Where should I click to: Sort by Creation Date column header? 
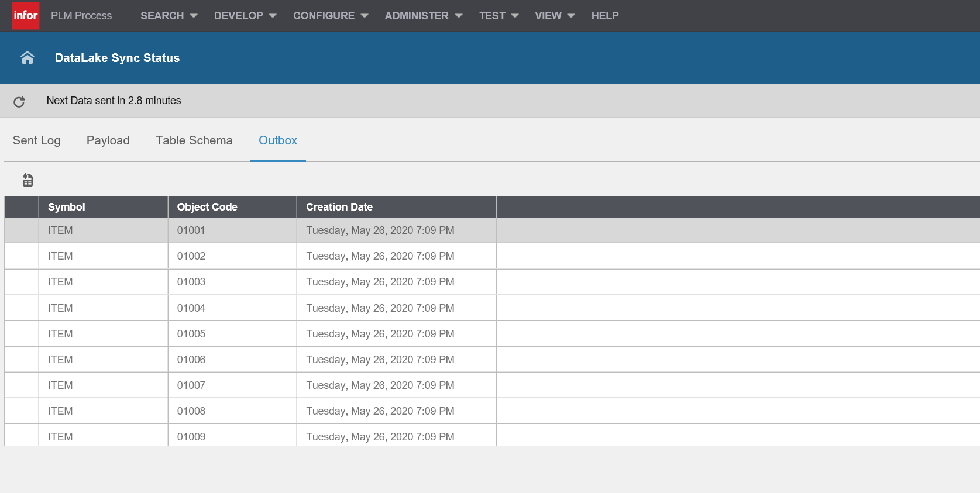[339, 207]
